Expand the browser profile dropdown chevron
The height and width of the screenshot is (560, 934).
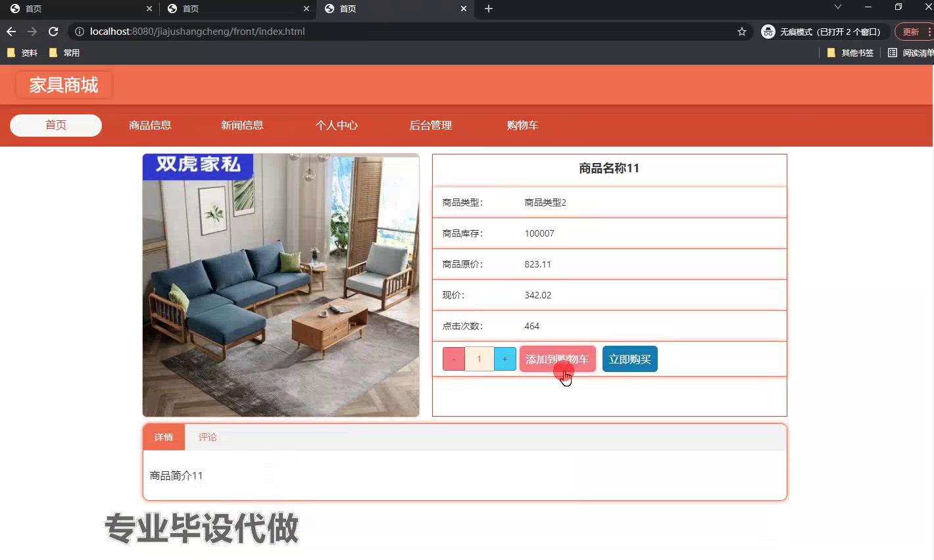point(838,9)
